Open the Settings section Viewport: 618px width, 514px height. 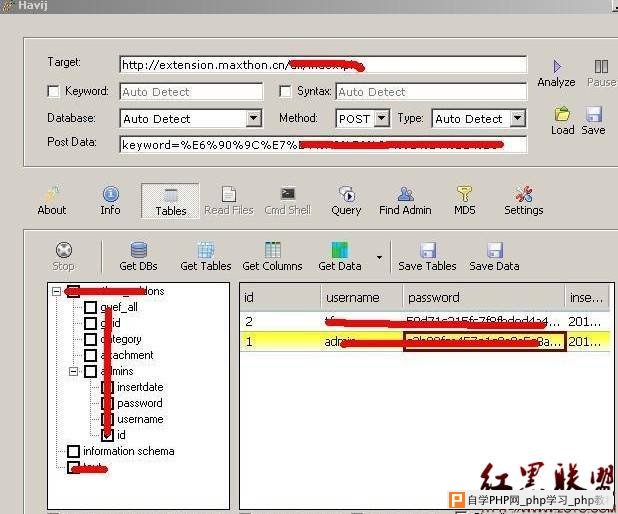point(524,201)
